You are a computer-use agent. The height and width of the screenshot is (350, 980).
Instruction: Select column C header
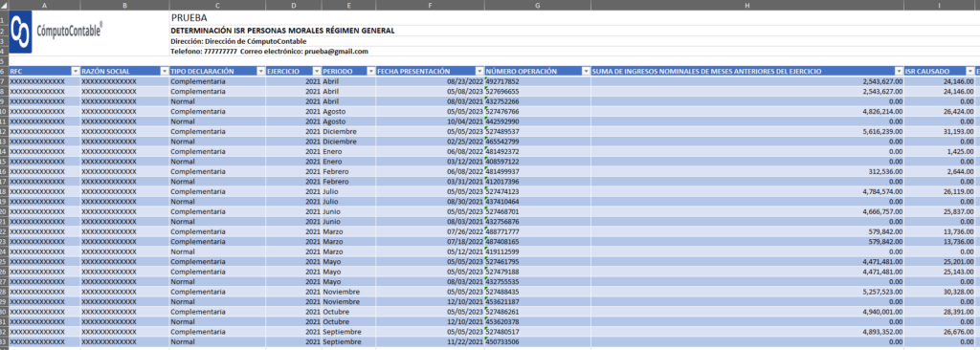point(217,5)
